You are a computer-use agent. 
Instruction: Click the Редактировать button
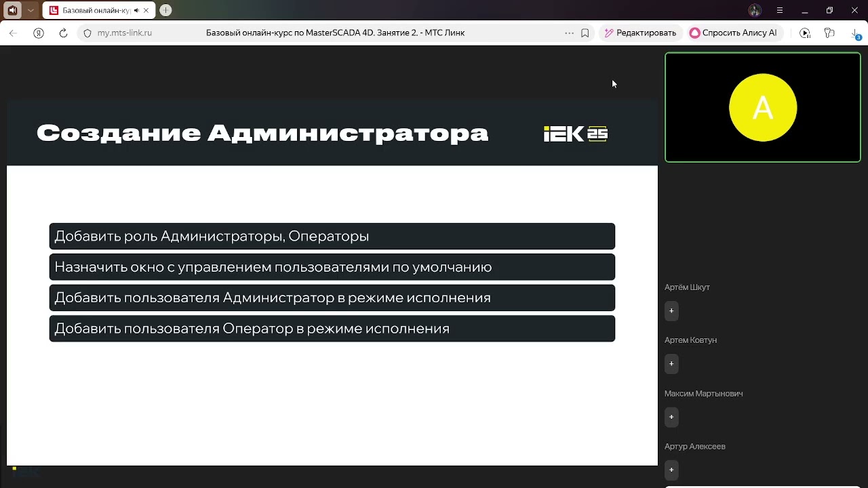click(x=640, y=33)
